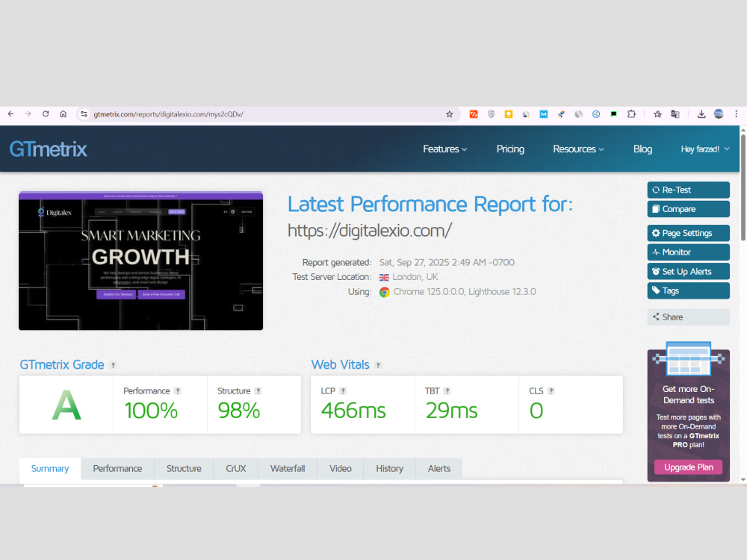
Task: Open the grey shield extension
Action: (492, 114)
